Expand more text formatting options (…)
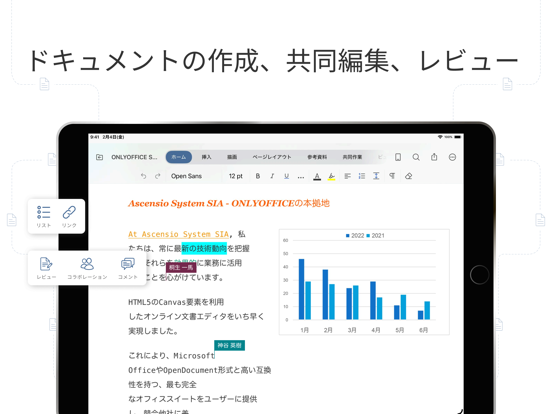The image size is (552, 414). pyautogui.click(x=301, y=177)
